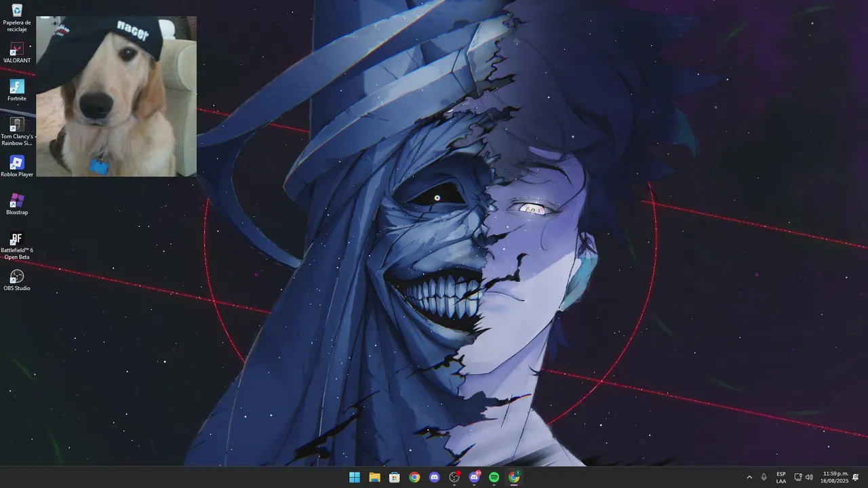Image resolution: width=868 pixels, height=488 pixels.
Task: Open File Explorer from the taskbar
Action: point(374,477)
